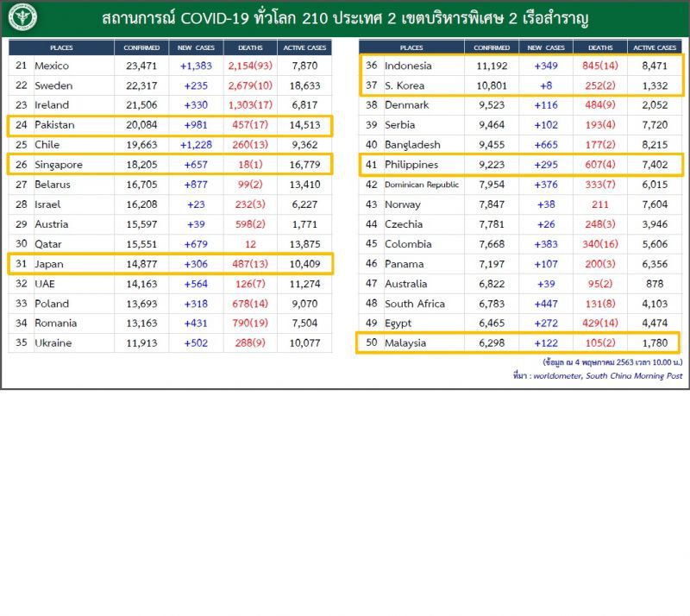Click Malaysia's confirmed count "6,298"
The height and width of the screenshot is (616, 690).
click(x=492, y=343)
